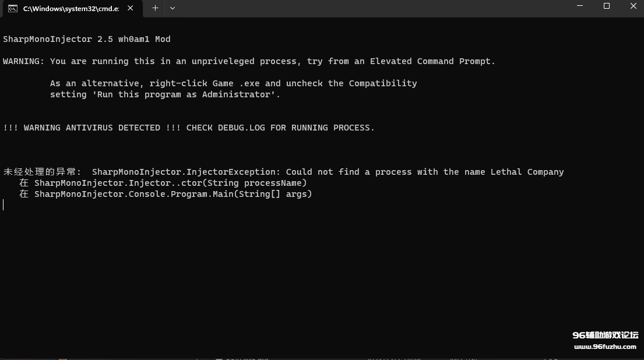Select the C:\Windows\system32\cmd.exe tab
Screen dimensions: 644x360
click(x=70, y=8)
